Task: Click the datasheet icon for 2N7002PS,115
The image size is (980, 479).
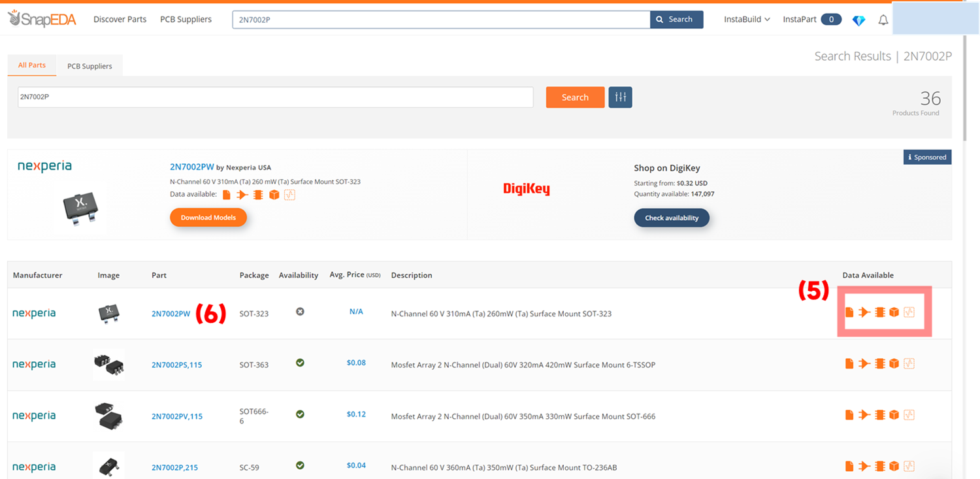Action: point(849,363)
